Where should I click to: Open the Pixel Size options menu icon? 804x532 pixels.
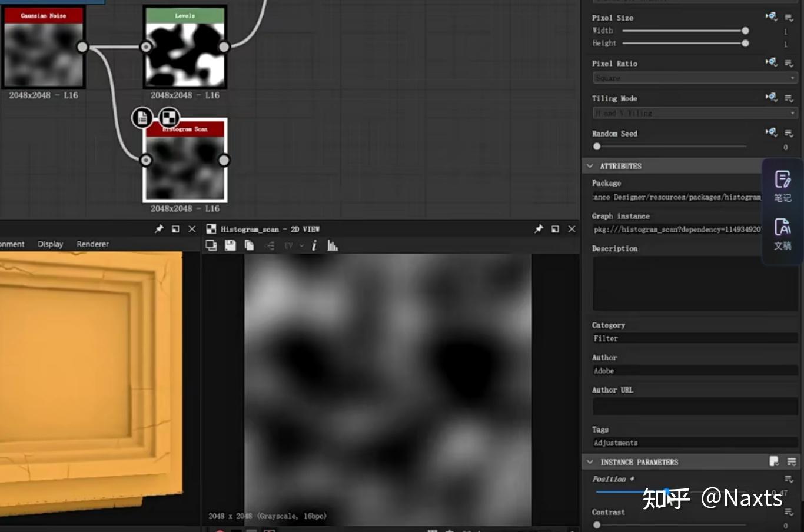pyautogui.click(x=789, y=18)
